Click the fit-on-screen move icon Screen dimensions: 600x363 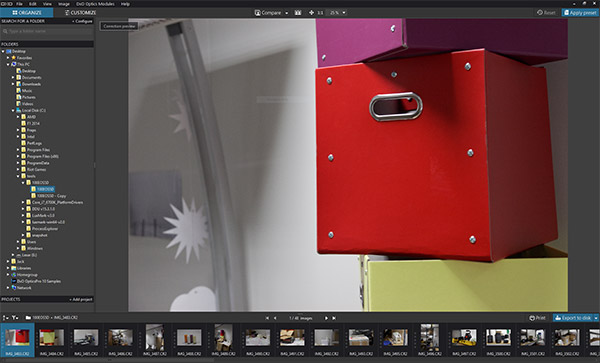point(311,13)
